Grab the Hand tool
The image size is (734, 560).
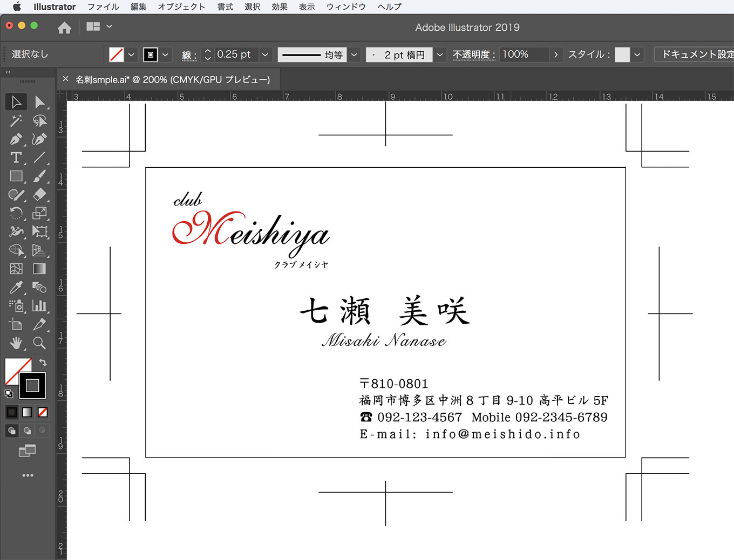click(16, 343)
